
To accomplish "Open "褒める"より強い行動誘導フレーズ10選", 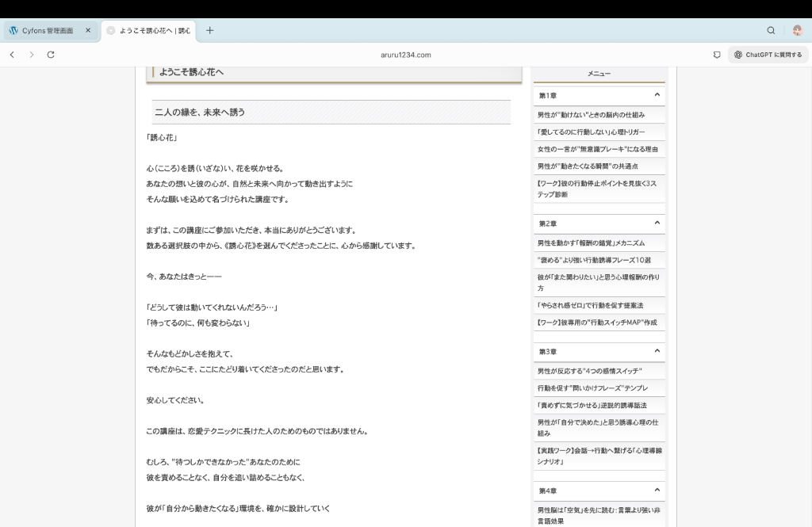I will (x=594, y=260).
